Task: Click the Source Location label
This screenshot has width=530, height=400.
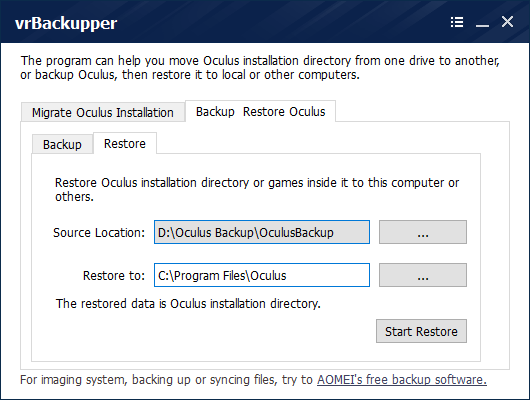Action: tap(99, 233)
